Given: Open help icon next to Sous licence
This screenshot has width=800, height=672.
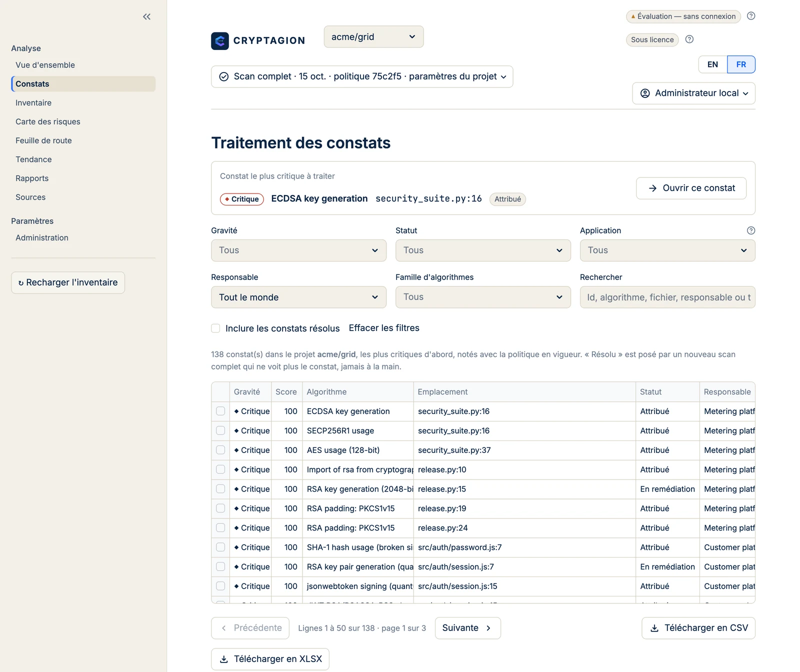Looking at the screenshot, I should click(689, 39).
